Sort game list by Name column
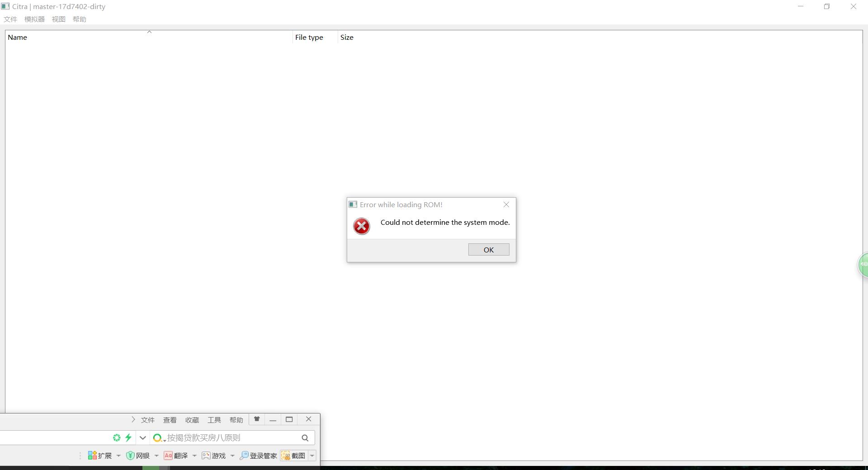This screenshot has height=470, width=868. pyautogui.click(x=149, y=37)
